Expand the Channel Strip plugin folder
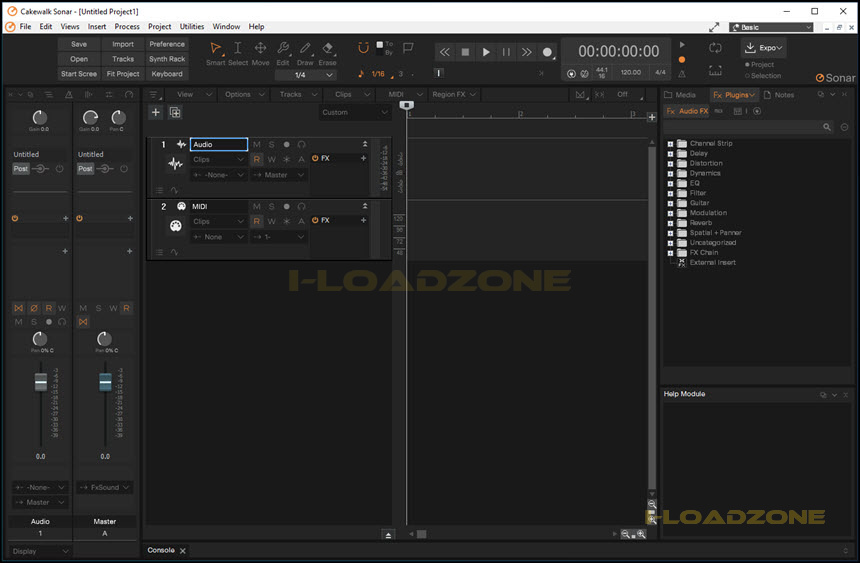 [x=670, y=144]
